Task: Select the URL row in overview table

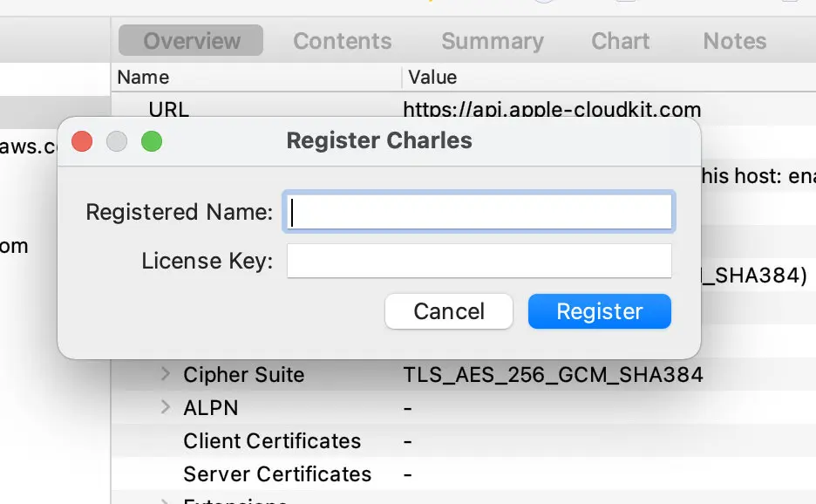Action: click(x=168, y=110)
